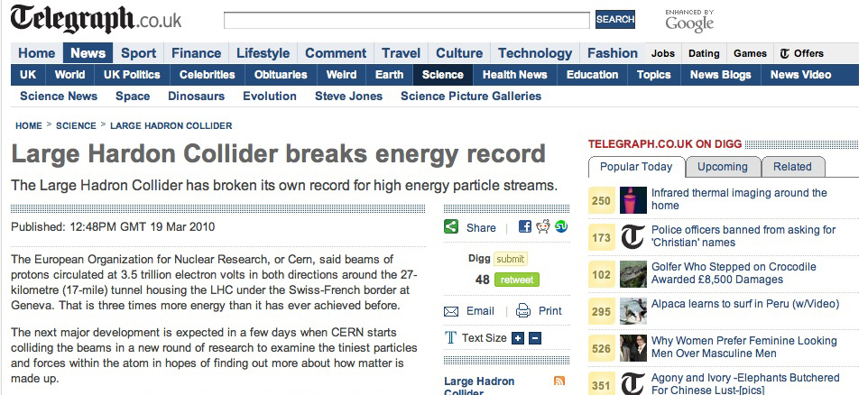Open alpaca surfing story thumbnail
This screenshot has height=395, width=868.
click(633, 311)
